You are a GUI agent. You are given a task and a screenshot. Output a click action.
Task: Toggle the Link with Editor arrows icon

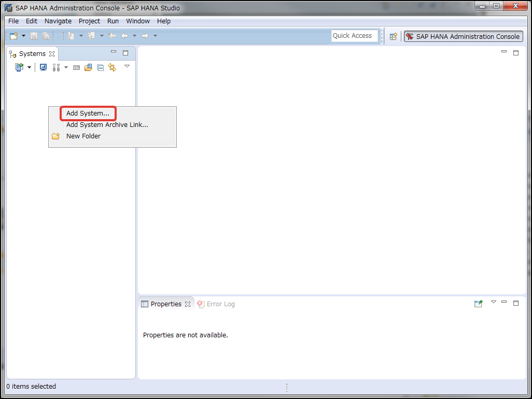click(x=112, y=67)
